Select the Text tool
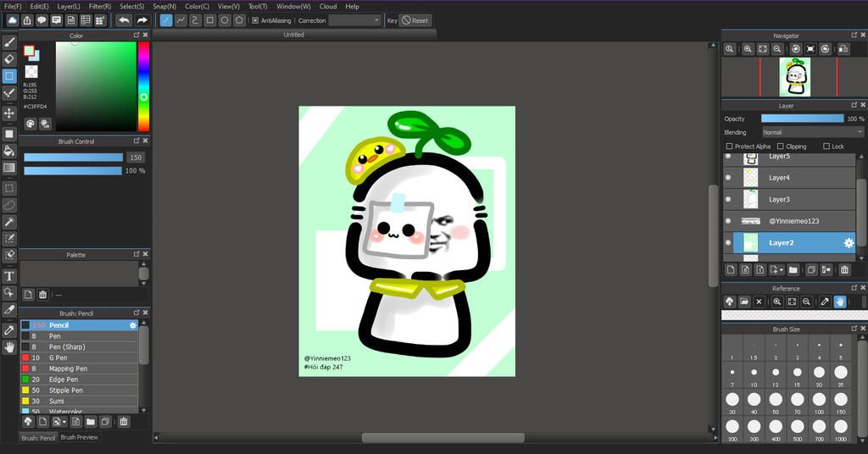The image size is (868, 454). (x=9, y=276)
